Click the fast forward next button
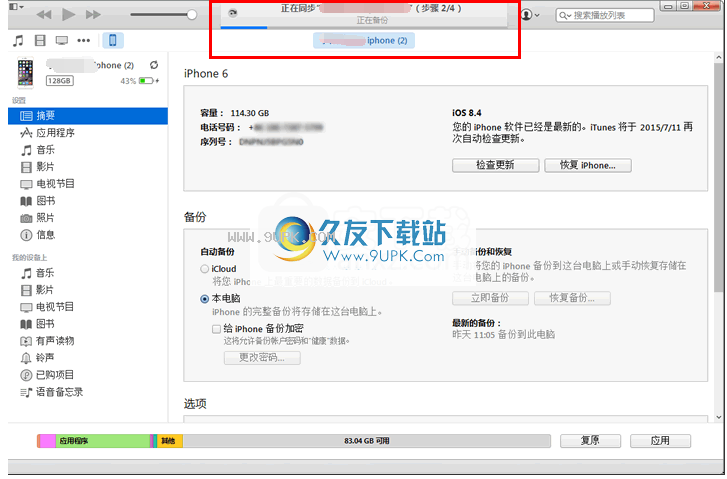 pos(93,15)
